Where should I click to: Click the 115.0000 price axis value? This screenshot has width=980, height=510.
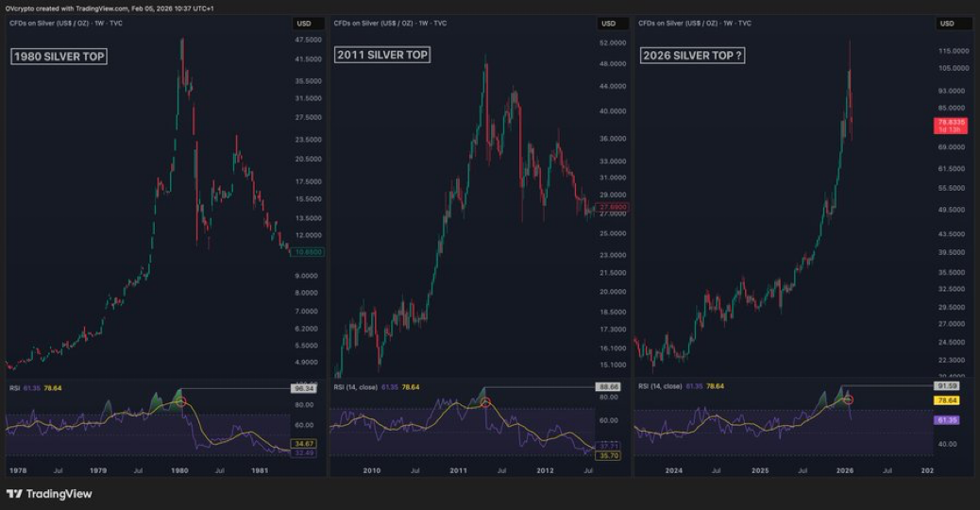[954, 51]
